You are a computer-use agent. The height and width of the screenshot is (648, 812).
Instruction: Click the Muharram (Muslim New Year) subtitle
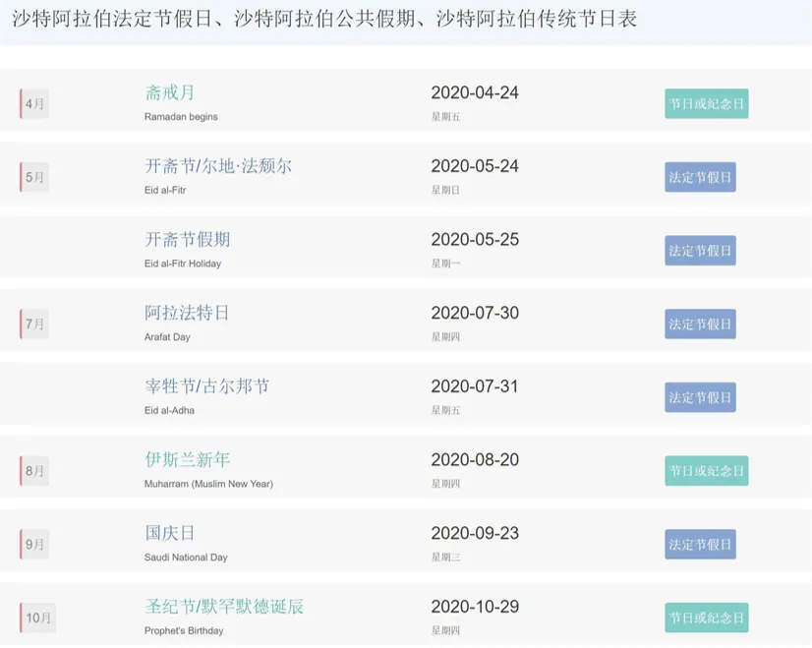click(208, 484)
